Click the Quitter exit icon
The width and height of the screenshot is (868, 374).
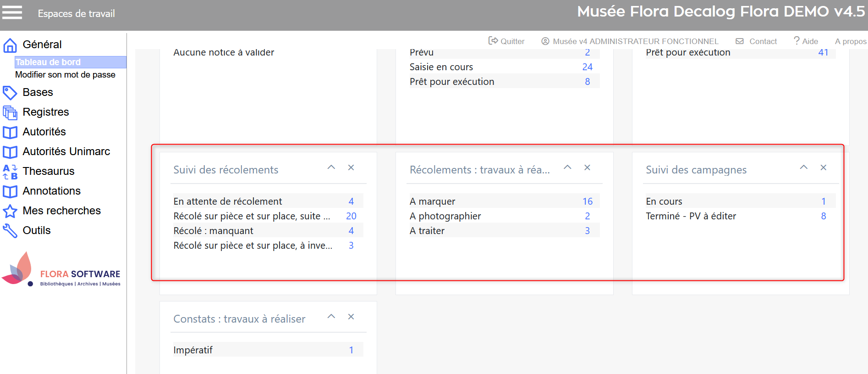[493, 41]
